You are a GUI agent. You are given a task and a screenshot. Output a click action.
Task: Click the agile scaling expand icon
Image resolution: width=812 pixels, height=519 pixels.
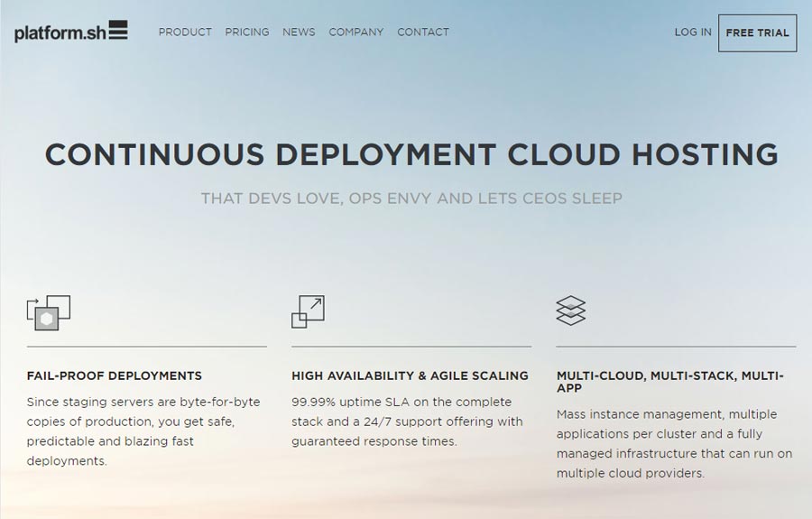point(309,311)
